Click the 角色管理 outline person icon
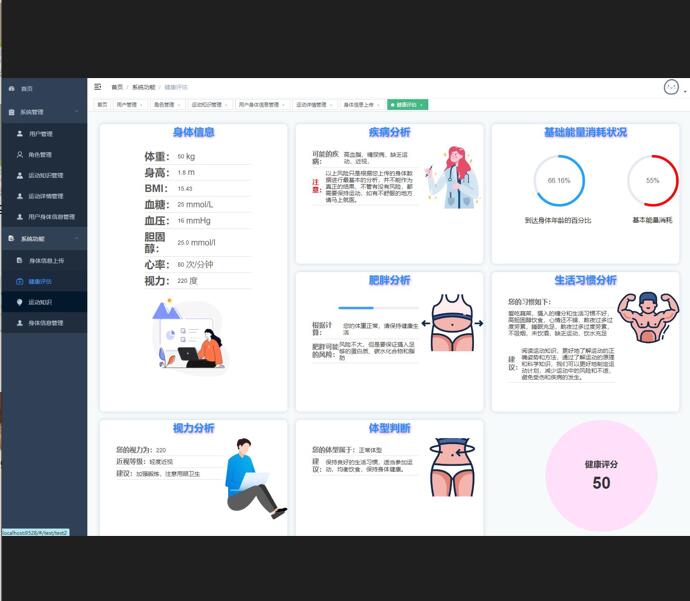The image size is (690, 601). (x=20, y=154)
